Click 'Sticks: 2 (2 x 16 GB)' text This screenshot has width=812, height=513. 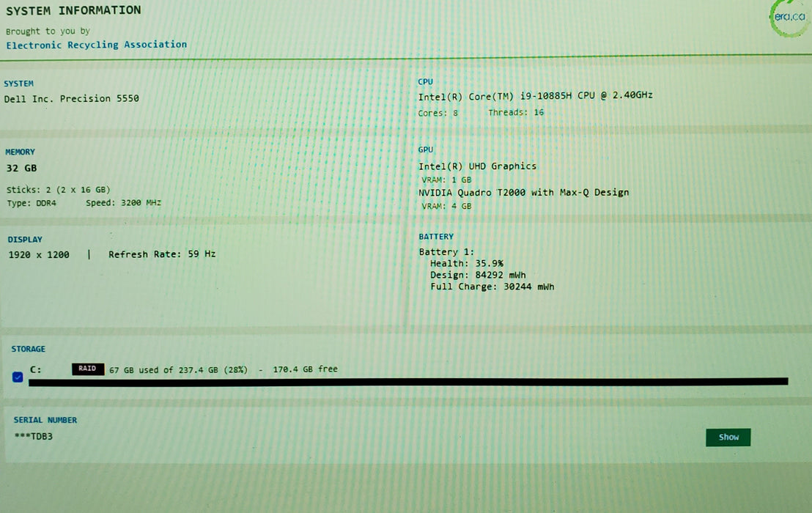(x=58, y=190)
